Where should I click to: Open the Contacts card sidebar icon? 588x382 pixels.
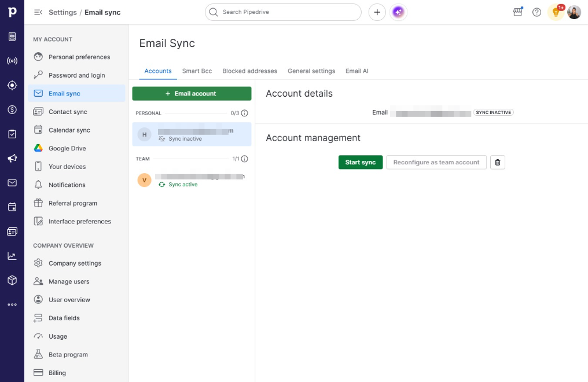(x=12, y=232)
